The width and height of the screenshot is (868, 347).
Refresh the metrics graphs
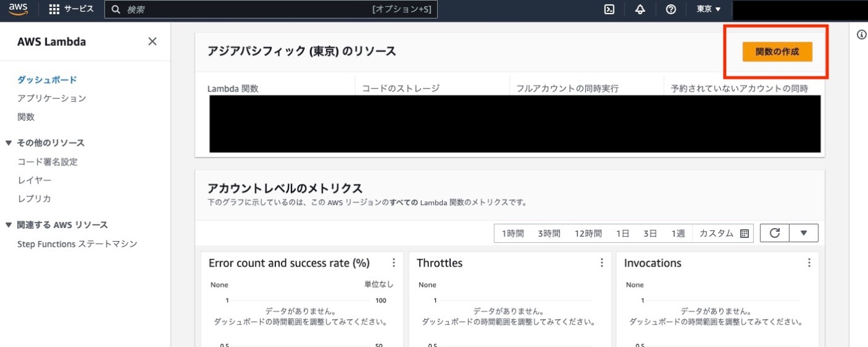click(774, 233)
